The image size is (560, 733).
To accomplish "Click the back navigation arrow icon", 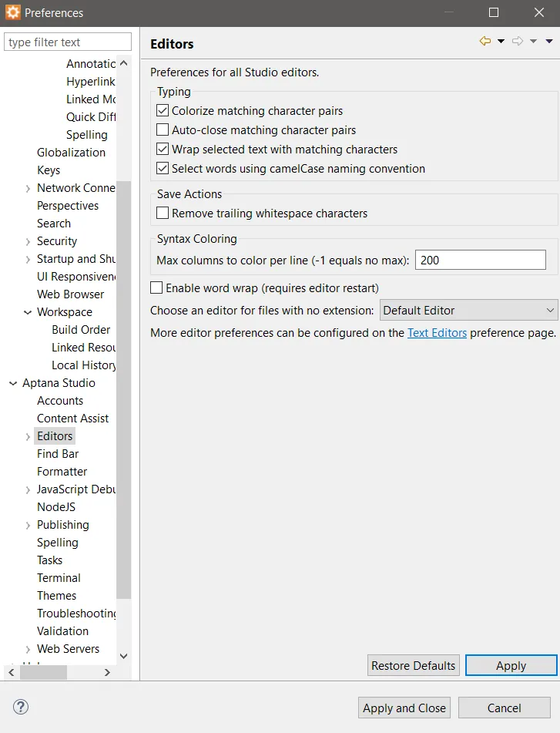I will click(485, 41).
